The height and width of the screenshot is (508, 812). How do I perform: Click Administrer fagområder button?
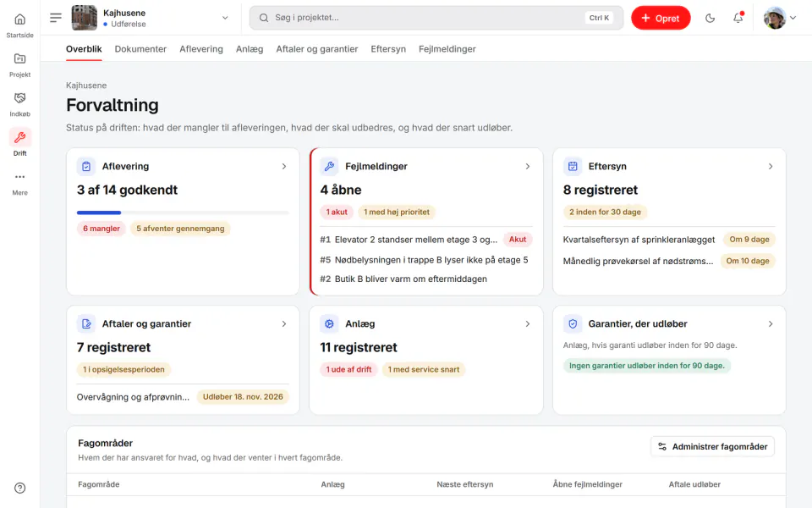712,447
